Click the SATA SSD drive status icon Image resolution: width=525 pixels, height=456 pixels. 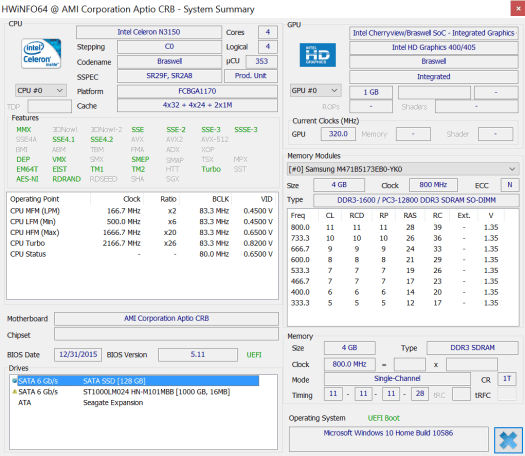click(x=14, y=381)
